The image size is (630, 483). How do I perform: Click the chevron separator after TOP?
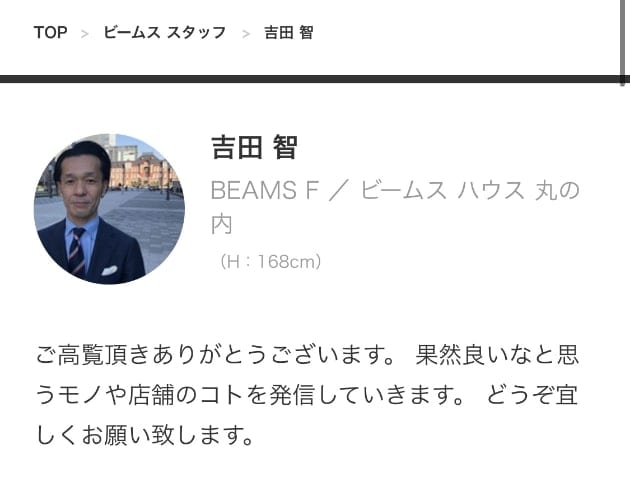pos(84,34)
